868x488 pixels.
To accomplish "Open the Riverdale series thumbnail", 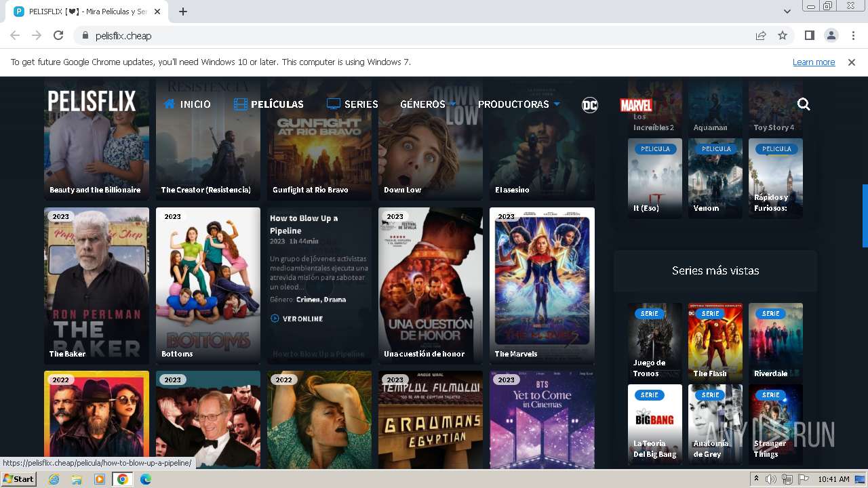I will (776, 342).
